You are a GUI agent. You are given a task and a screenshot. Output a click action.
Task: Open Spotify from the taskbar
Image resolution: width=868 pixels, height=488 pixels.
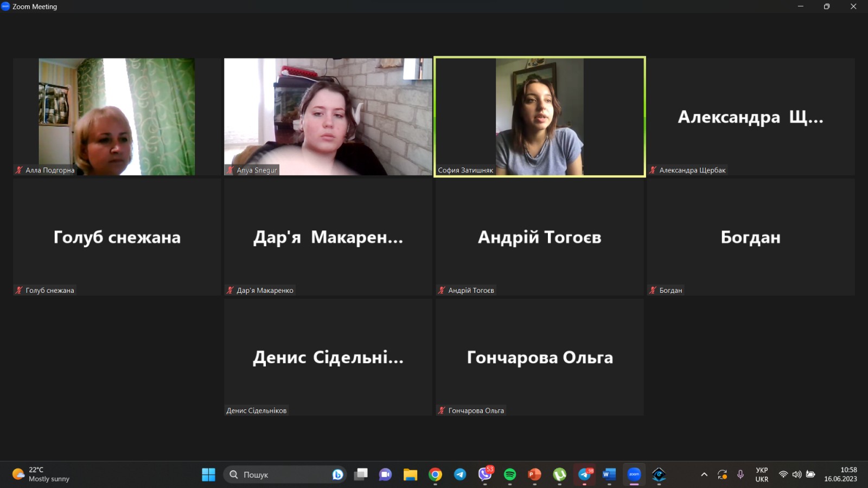click(x=510, y=474)
